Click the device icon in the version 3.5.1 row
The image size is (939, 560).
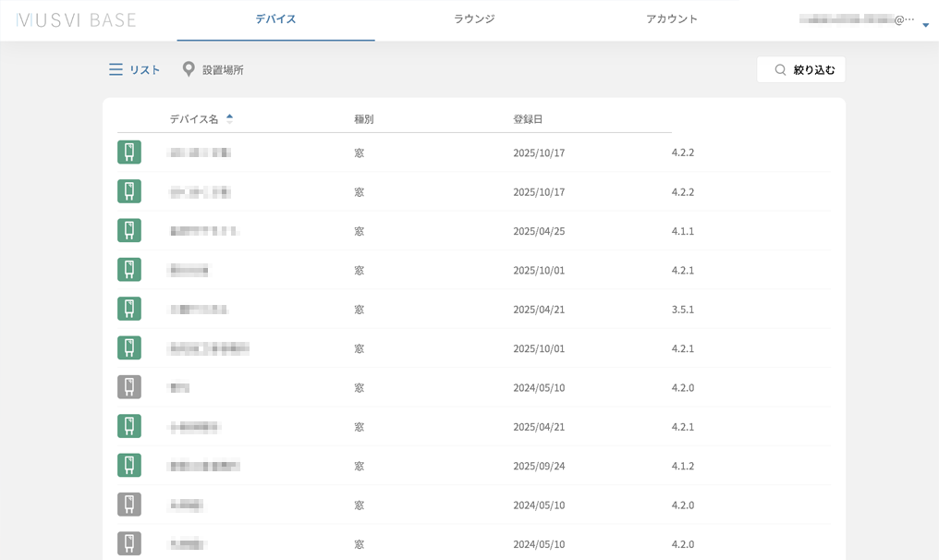pos(129,310)
